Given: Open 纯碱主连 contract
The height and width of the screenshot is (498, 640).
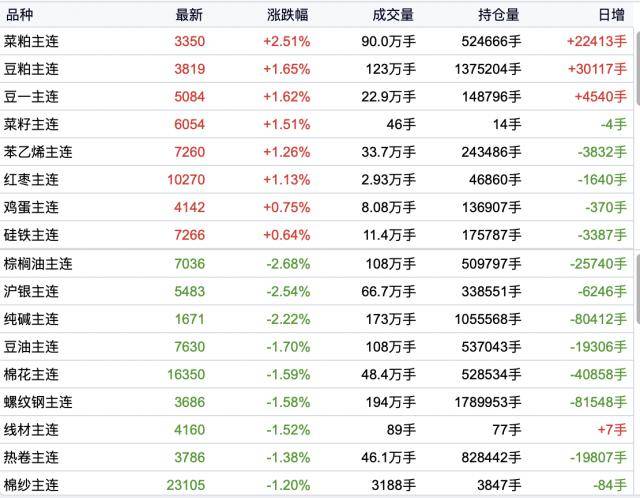Looking at the screenshot, I should 316,319.
